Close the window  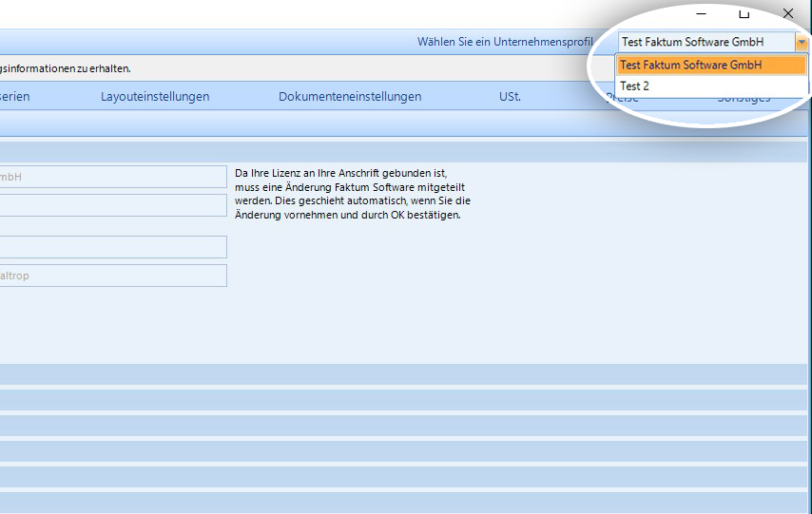[787, 13]
